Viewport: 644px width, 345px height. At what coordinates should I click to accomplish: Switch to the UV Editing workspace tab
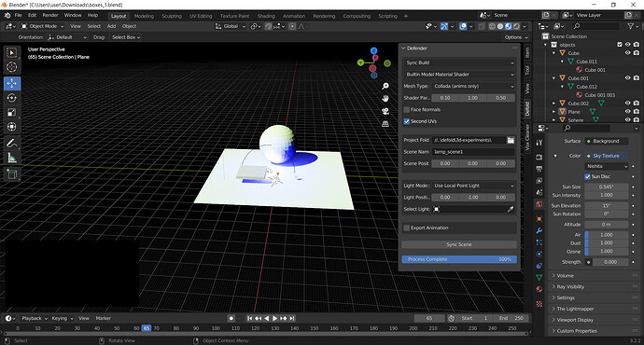click(x=201, y=16)
